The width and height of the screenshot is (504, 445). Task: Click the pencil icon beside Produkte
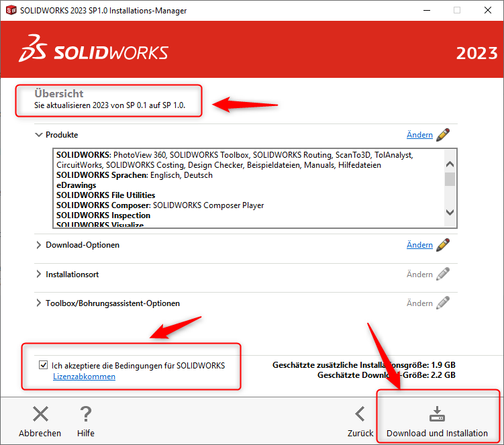point(443,135)
